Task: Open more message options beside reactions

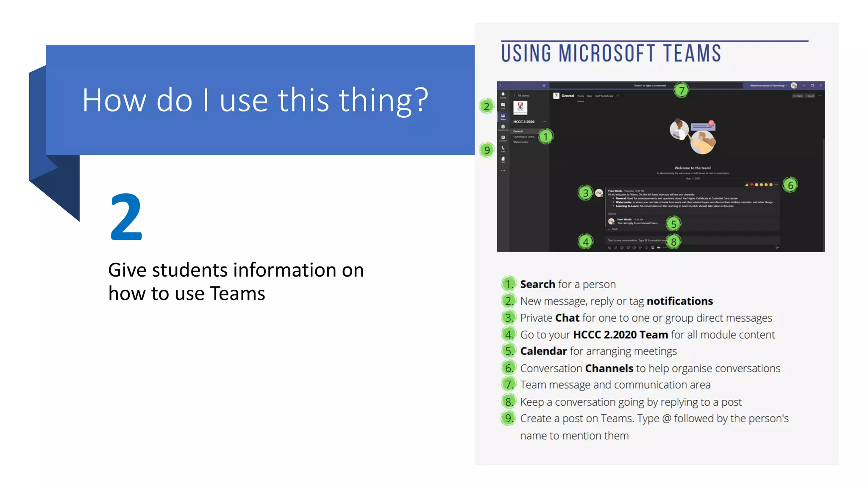Action: coord(776,185)
